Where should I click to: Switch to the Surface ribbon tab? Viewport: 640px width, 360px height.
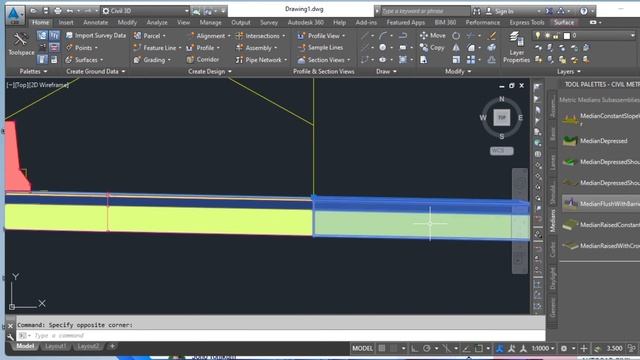[x=564, y=22]
